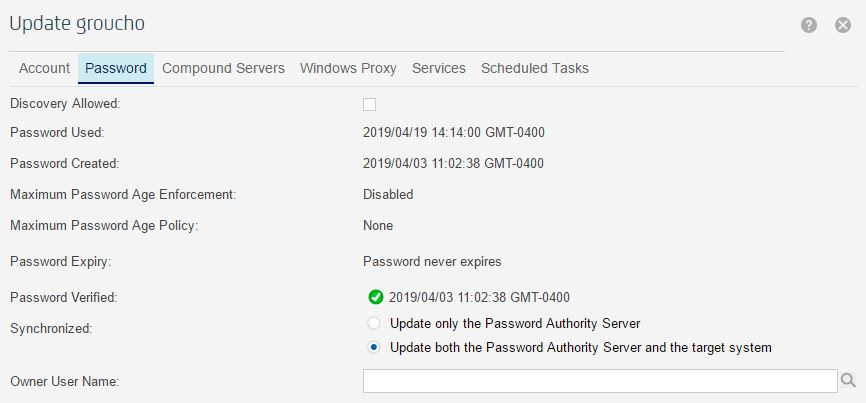Click the green Password Verified checkmark icon
The width and height of the screenshot is (866, 403).
tap(376, 297)
